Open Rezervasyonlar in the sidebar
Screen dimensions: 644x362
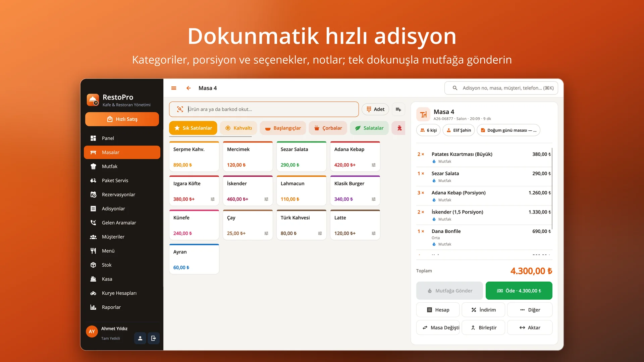122,194
